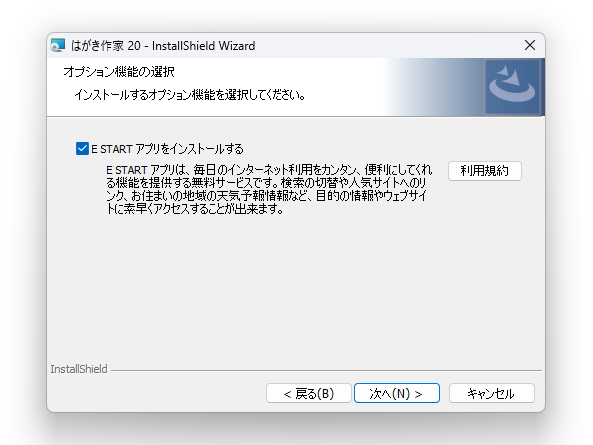593x445 pixels.
Task: Click the オプション機能の選択 heading text
Action: click(x=119, y=72)
